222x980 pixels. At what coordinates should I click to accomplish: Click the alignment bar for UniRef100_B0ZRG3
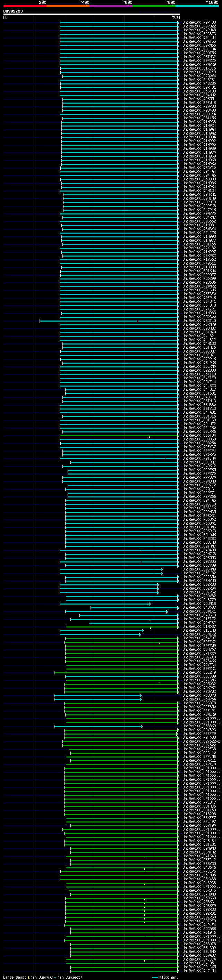pos(109,584)
